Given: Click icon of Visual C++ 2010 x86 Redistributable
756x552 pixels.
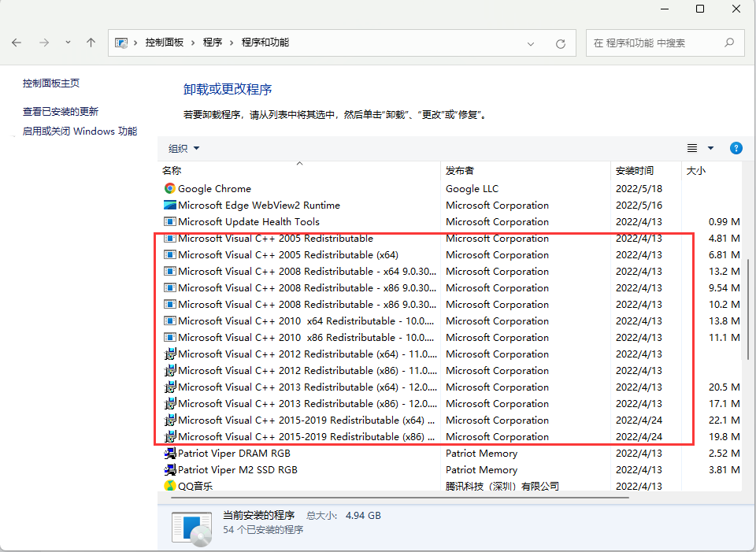Looking at the screenshot, I should (170, 338).
